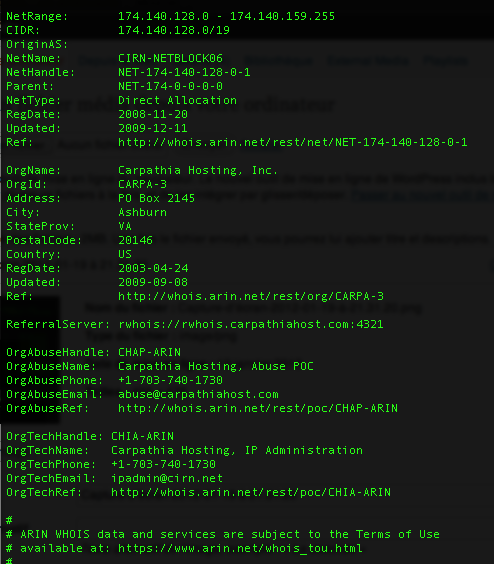Click the NET-174-140-128-0-1 whois Ref URL
The height and width of the screenshot is (564, 494).
(x=293, y=142)
